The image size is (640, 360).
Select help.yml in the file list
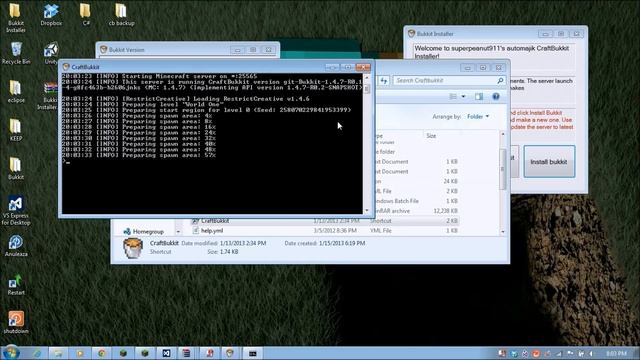coord(212,231)
